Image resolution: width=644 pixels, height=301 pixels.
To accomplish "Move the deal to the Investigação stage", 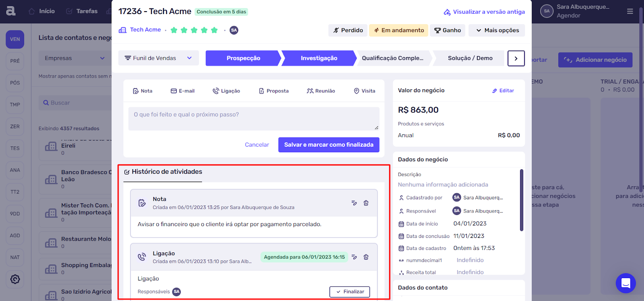I will [x=319, y=58].
